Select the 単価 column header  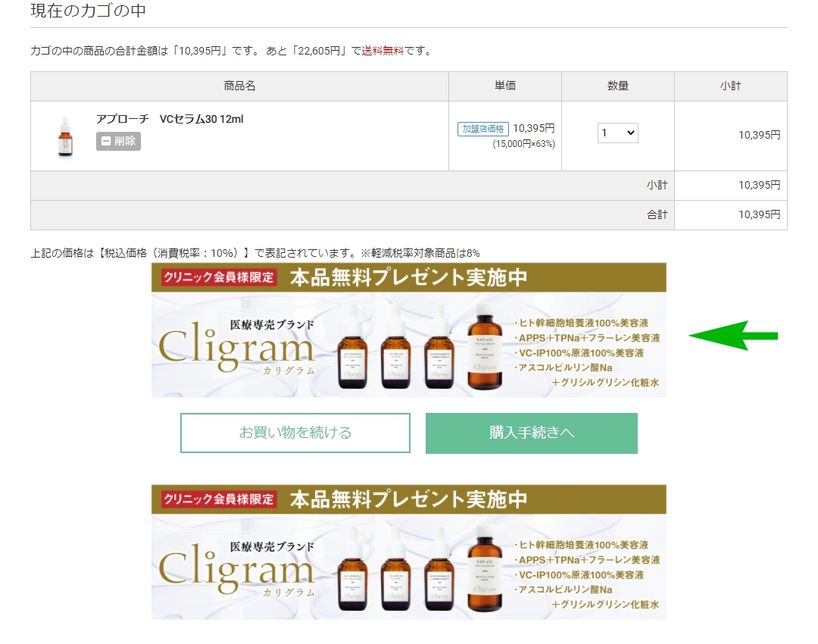505,86
